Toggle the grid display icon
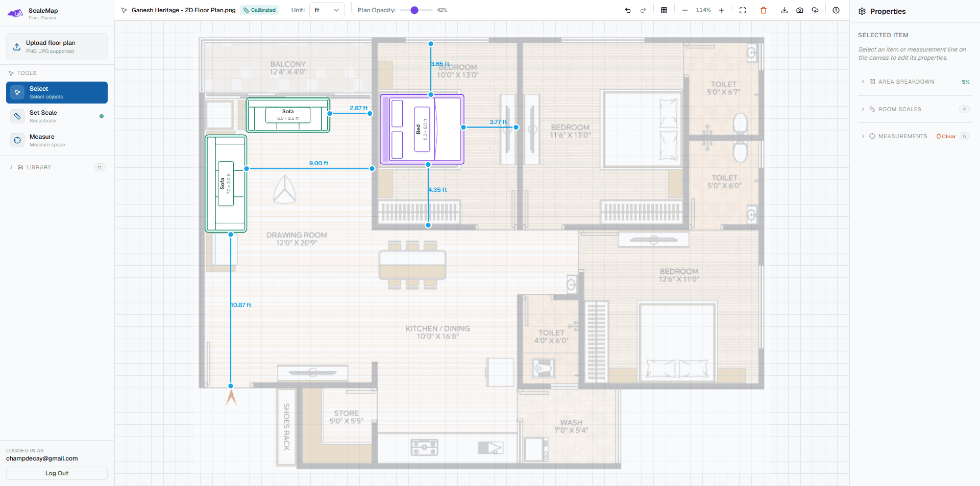980x486 pixels. pyautogui.click(x=664, y=10)
